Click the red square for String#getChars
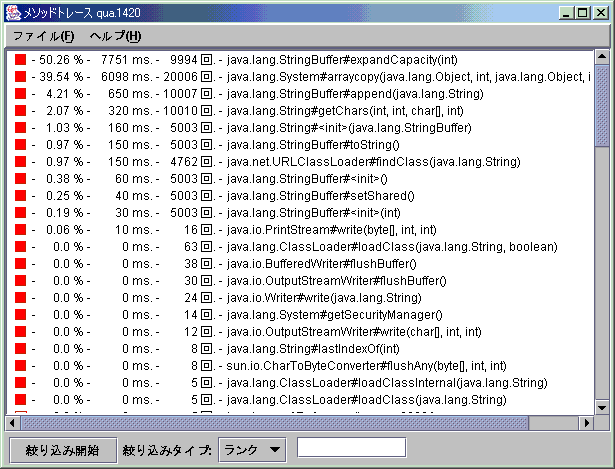The image size is (615, 469). coord(20,111)
